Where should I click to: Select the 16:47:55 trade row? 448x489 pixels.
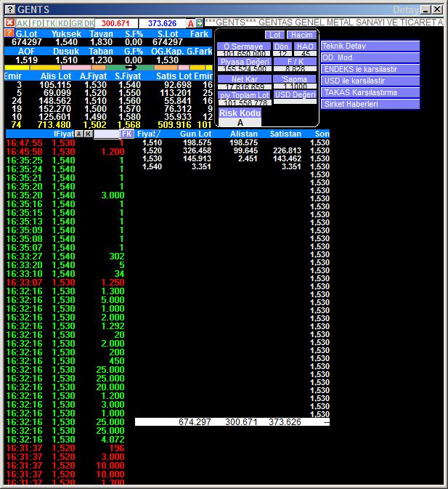pyautogui.click(x=65, y=143)
